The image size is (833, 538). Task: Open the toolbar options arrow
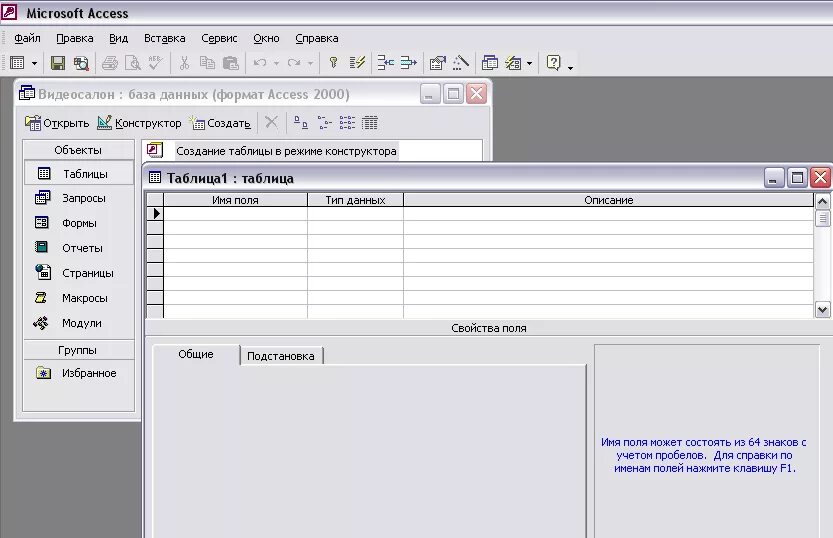[x=571, y=67]
